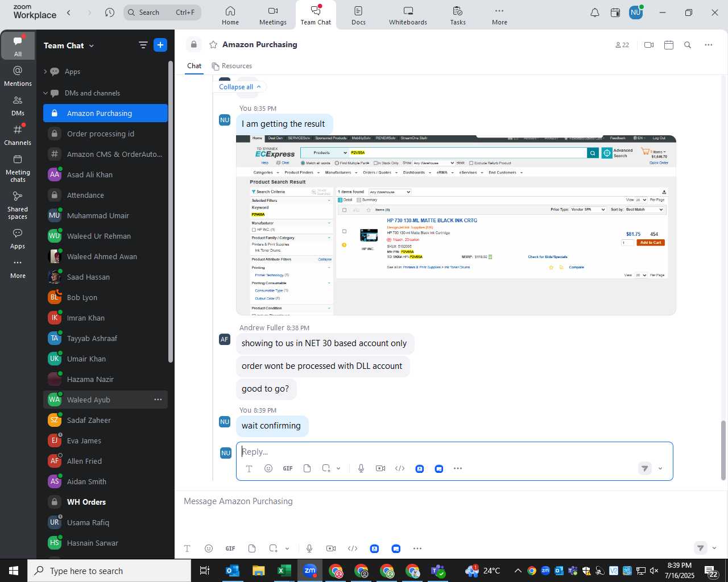Open the TD Synnex screenshot image
The height and width of the screenshot is (582, 728).
coord(456,225)
